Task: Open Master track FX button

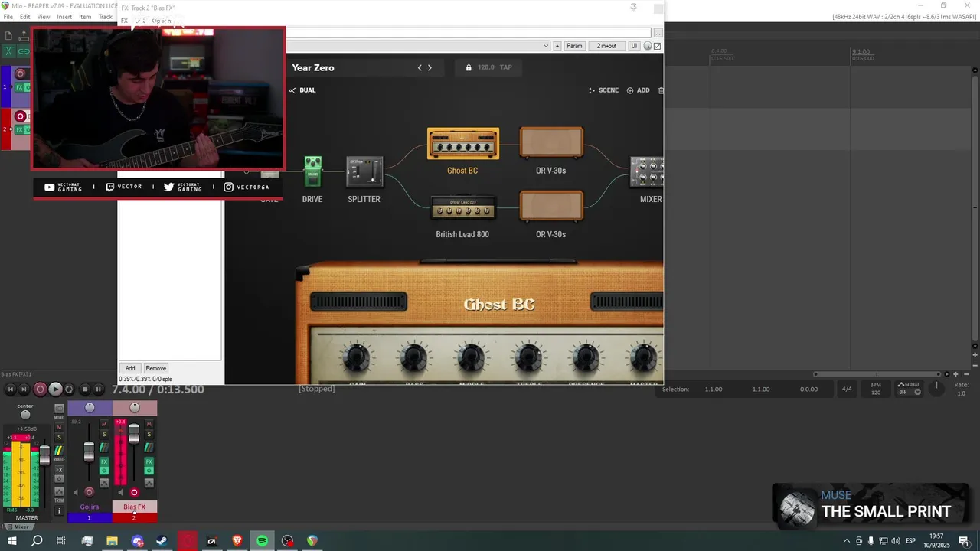Action: [59, 470]
